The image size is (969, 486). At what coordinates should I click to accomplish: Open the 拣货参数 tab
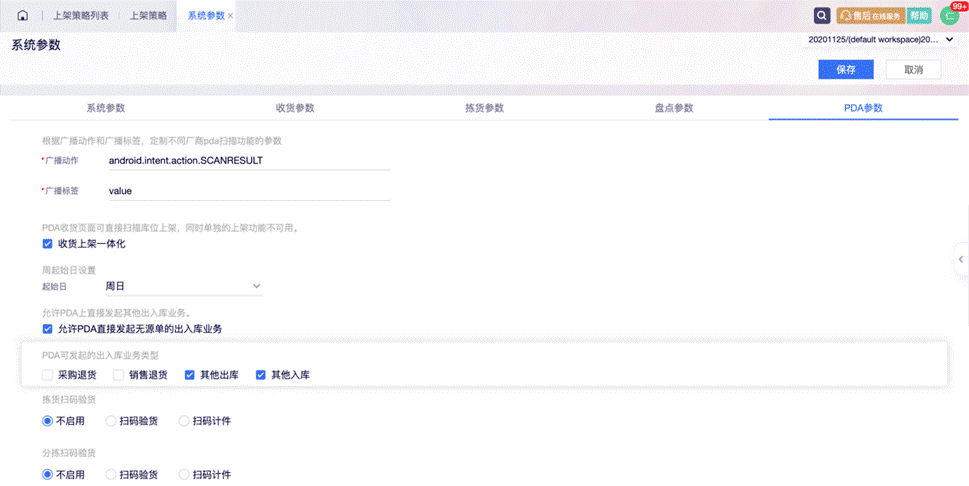[484, 108]
